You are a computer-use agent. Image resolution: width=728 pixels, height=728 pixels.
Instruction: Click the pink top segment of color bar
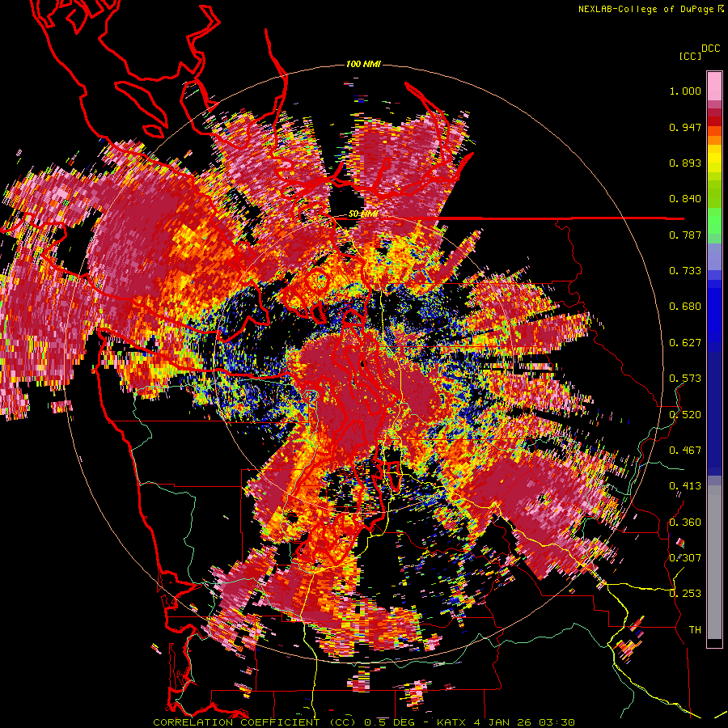[714, 86]
